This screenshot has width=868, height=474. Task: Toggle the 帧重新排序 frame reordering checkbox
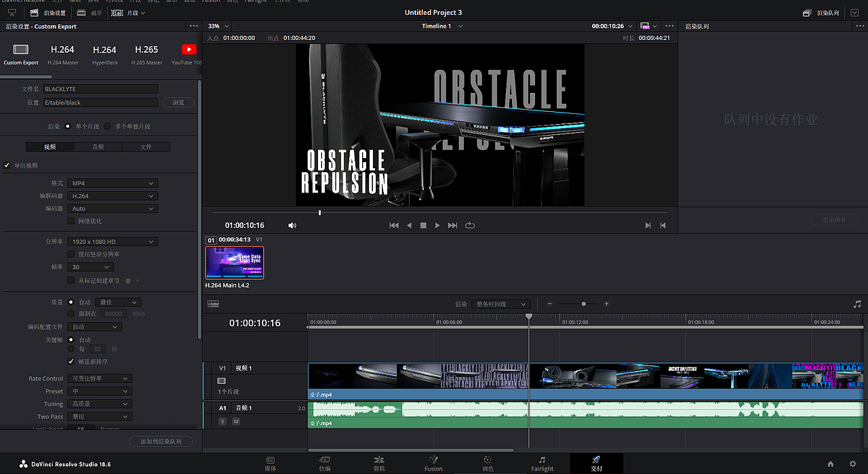coord(71,361)
